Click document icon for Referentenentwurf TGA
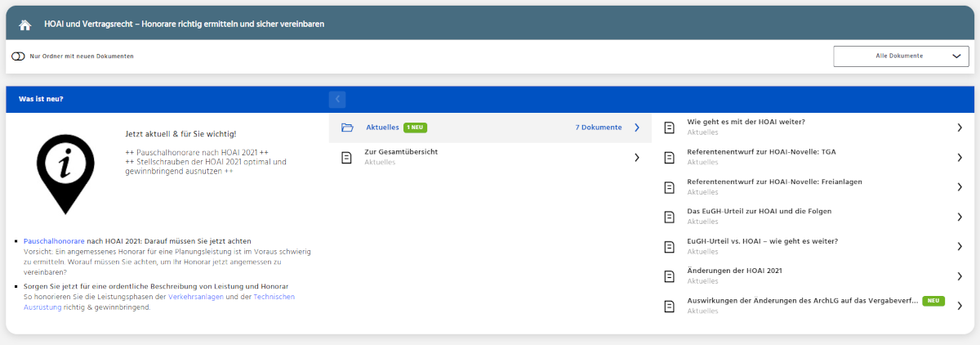Screen dimensions: 980x345 [670, 157]
